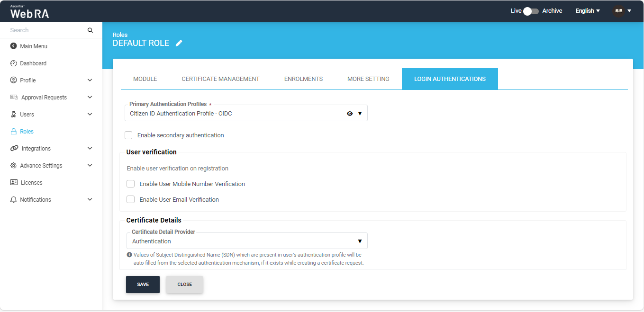Click the Roles lock icon in sidebar

click(14, 132)
